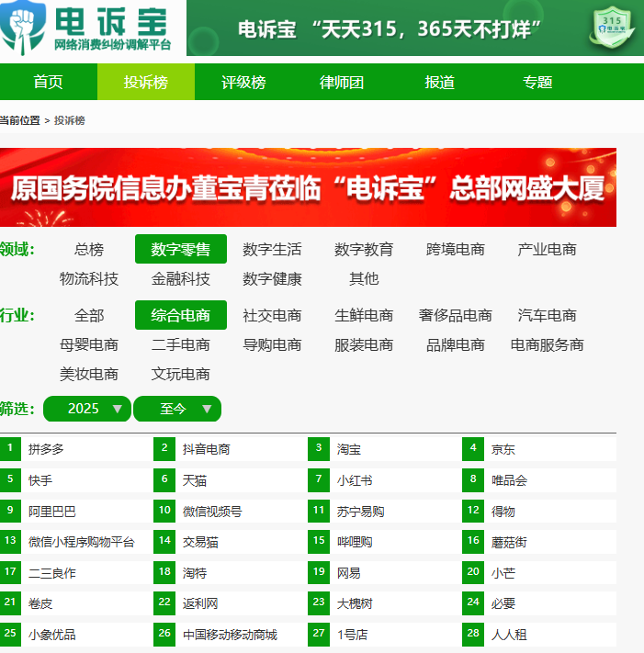Choose the 二手电商 industry filter
The width and height of the screenshot is (644, 653).
pyautogui.click(x=181, y=344)
